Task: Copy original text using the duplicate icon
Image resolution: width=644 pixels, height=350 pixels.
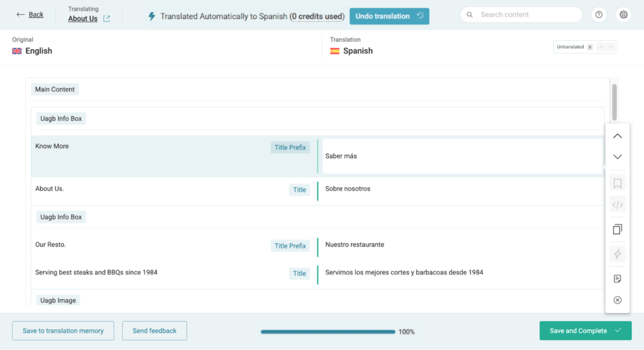Action: (x=617, y=229)
